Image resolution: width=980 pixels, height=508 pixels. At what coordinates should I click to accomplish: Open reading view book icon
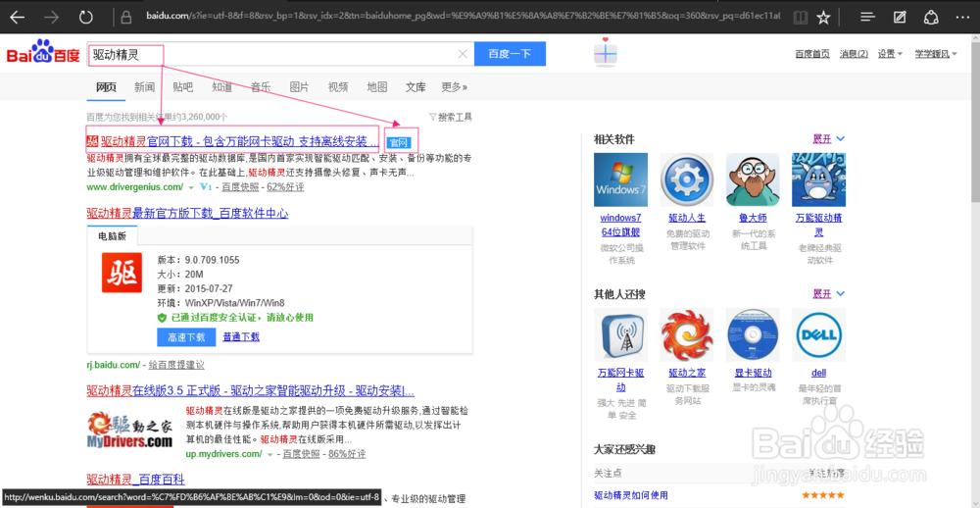click(799, 17)
